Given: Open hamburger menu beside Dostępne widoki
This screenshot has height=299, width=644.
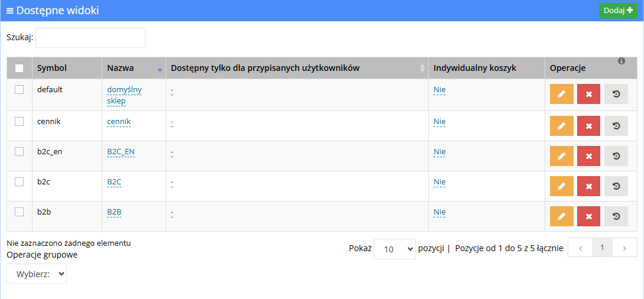Looking at the screenshot, I should [10, 11].
